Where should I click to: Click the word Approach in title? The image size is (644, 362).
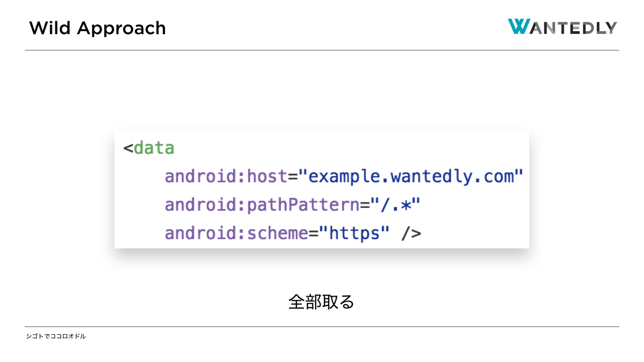click(121, 28)
